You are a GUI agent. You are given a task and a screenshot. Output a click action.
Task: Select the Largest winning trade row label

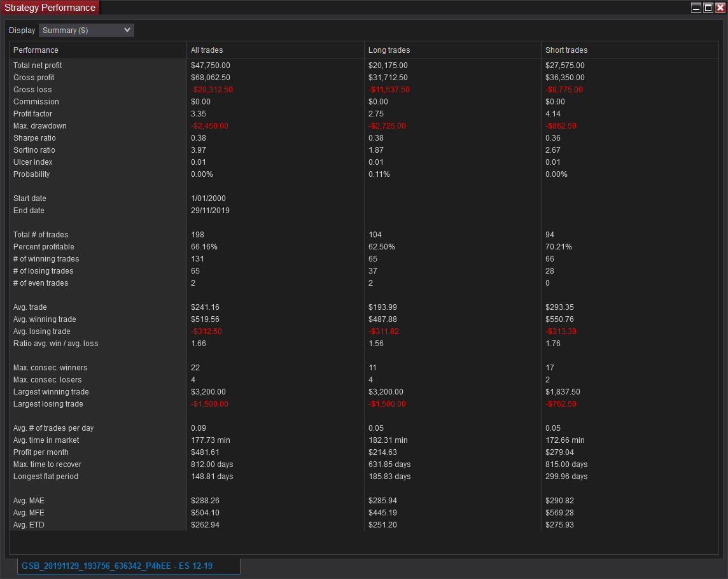tap(51, 392)
